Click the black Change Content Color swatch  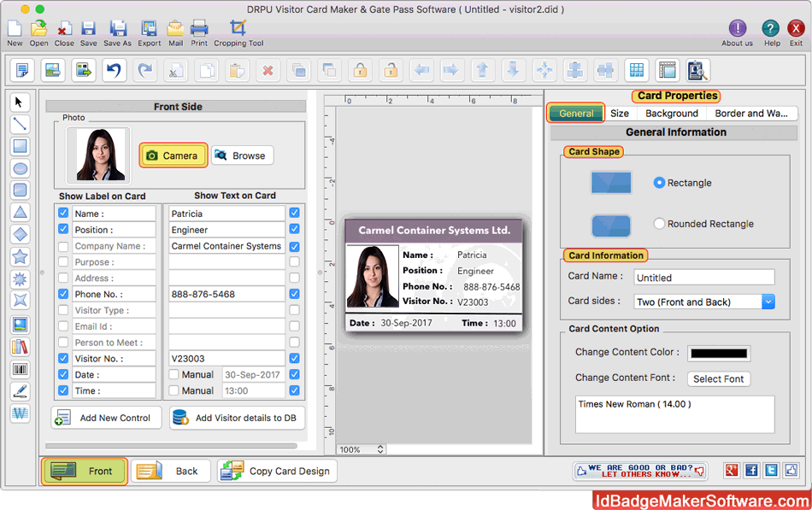click(x=719, y=353)
